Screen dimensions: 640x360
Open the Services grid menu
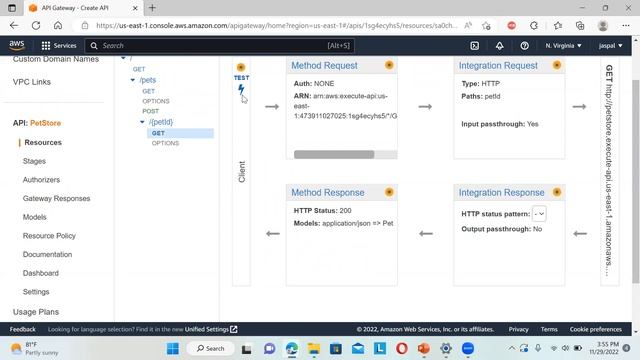(59, 46)
